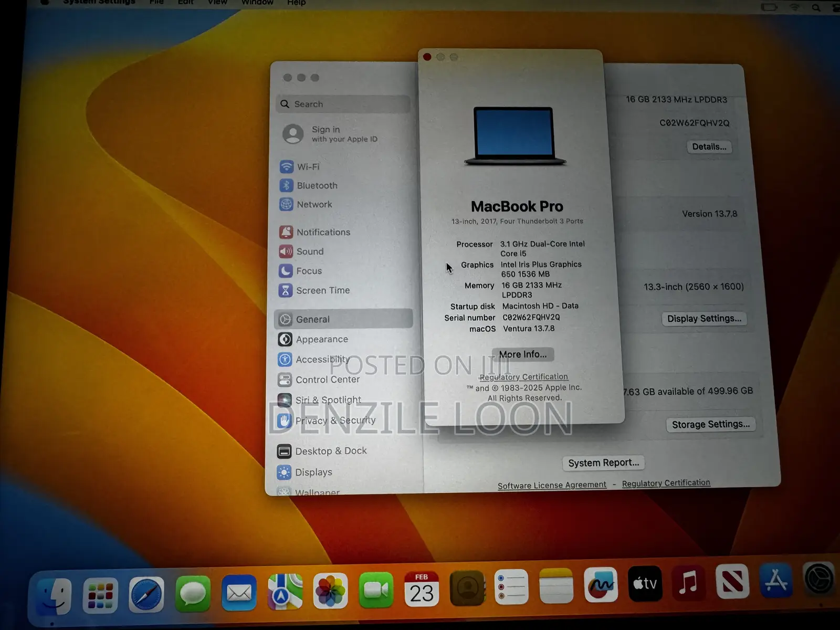Click the MacBook Pro laptop image
This screenshot has width=840, height=630.
tap(515, 136)
